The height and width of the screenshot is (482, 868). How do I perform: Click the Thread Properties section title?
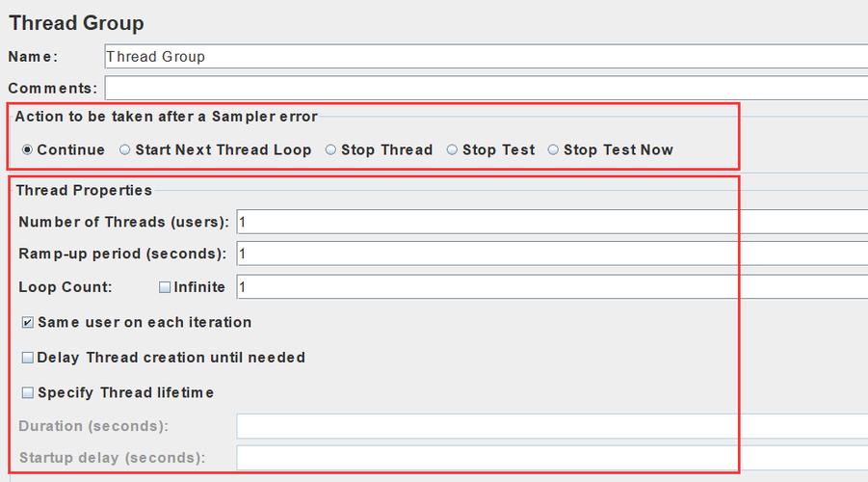point(84,190)
